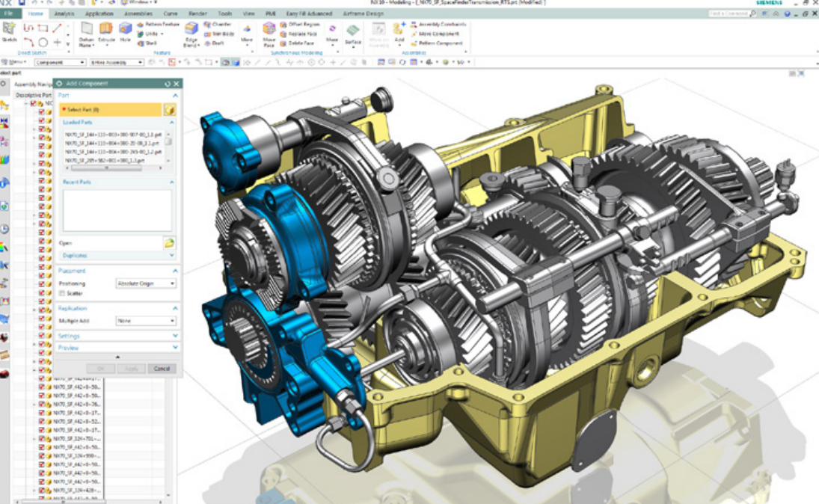
Task: Switch to the Assemblies ribbon tab
Action: pos(138,14)
